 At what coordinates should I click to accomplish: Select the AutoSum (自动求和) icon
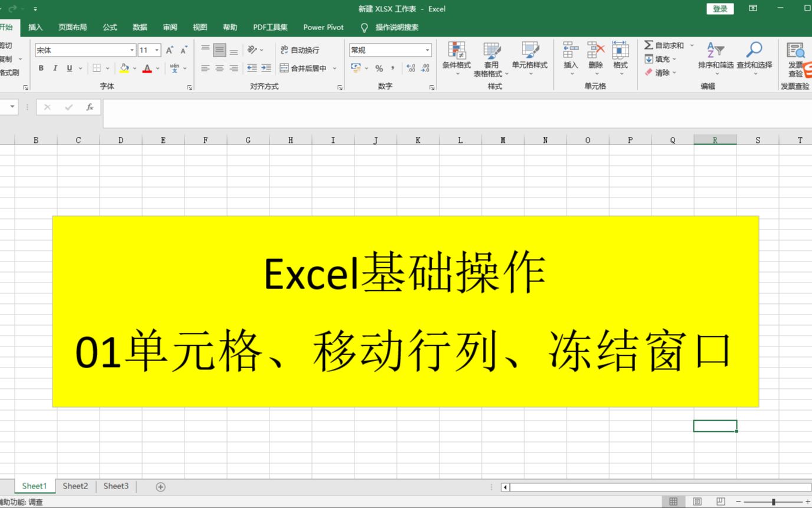click(x=663, y=45)
